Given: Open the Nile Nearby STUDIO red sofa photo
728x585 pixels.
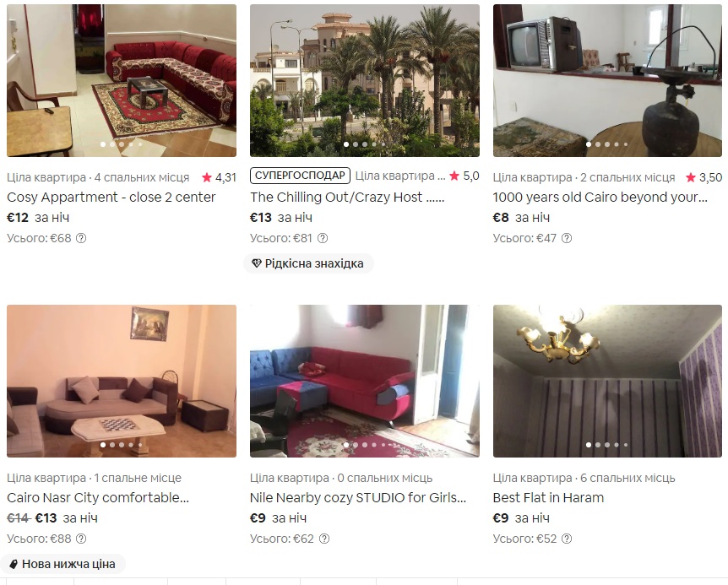Looking at the screenshot, I should coord(365,381).
